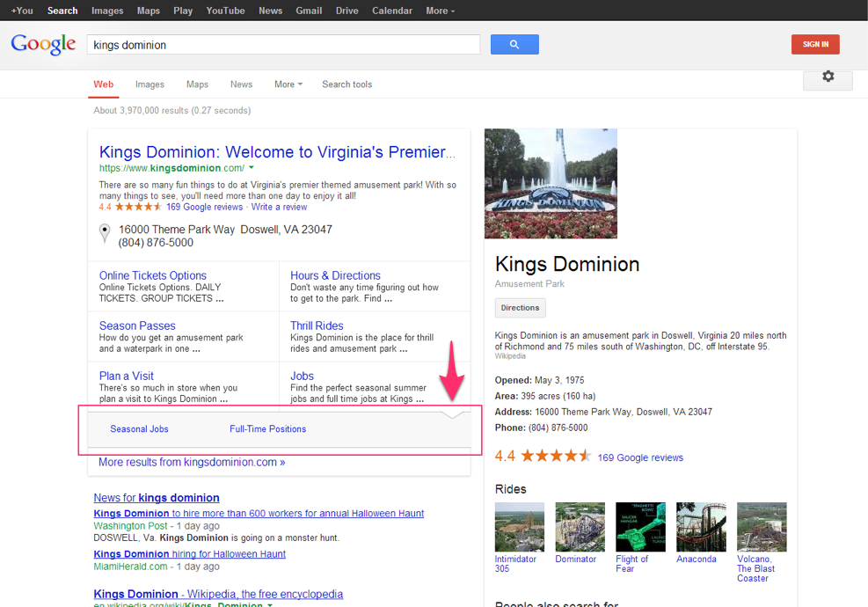Open Hours & Directions sitelink

(335, 275)
